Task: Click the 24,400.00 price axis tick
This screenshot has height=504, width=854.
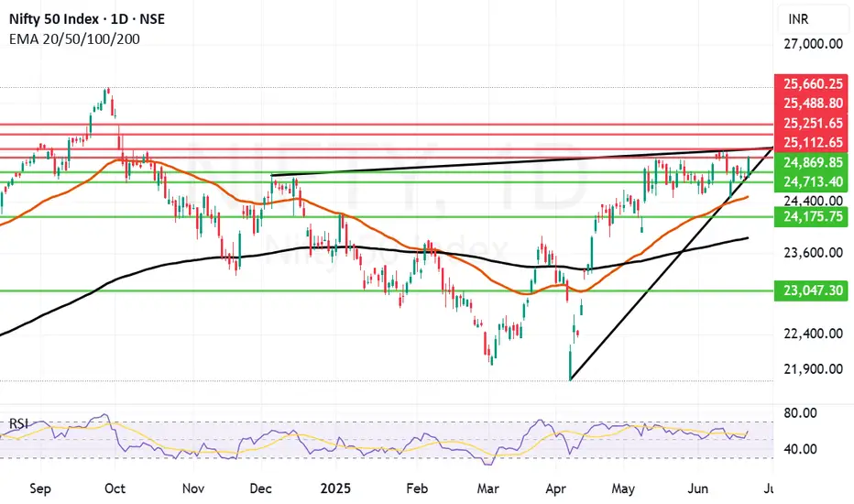Action: click(x=813, y=201)
